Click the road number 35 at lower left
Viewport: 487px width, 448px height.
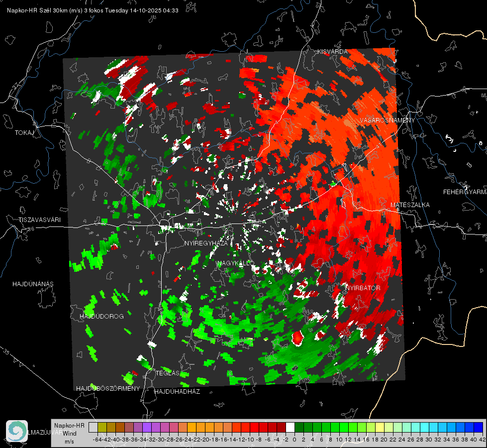[6, 352]
